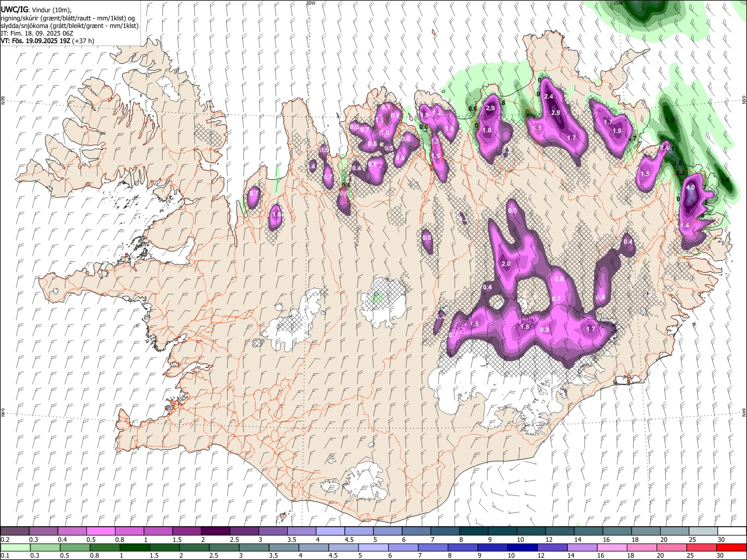Select the darkest purple swatch labeled 2
The height and width of the screenshot is (560, 747).
click(x=215, y=531)
